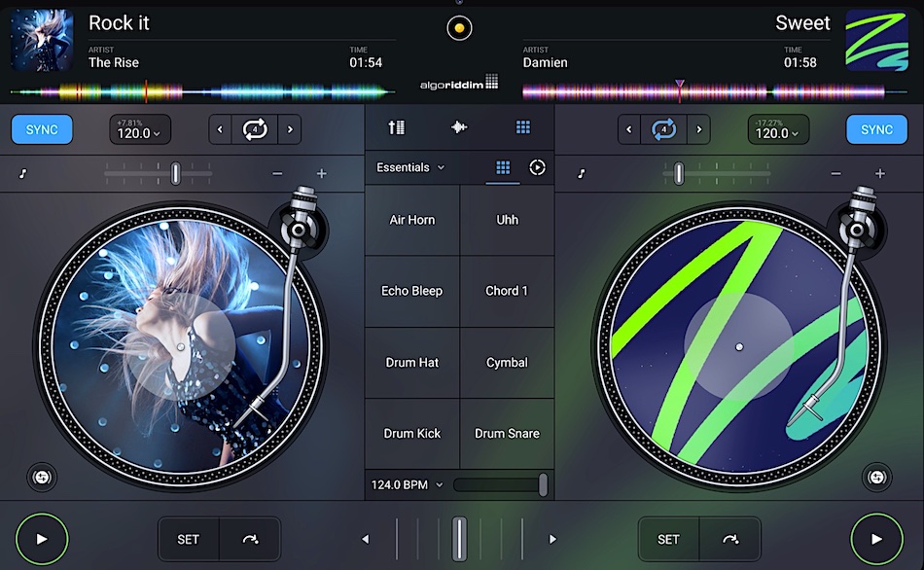
Task: Trigger the Drum Kick sample pad
Action: (x=412, y=433)
